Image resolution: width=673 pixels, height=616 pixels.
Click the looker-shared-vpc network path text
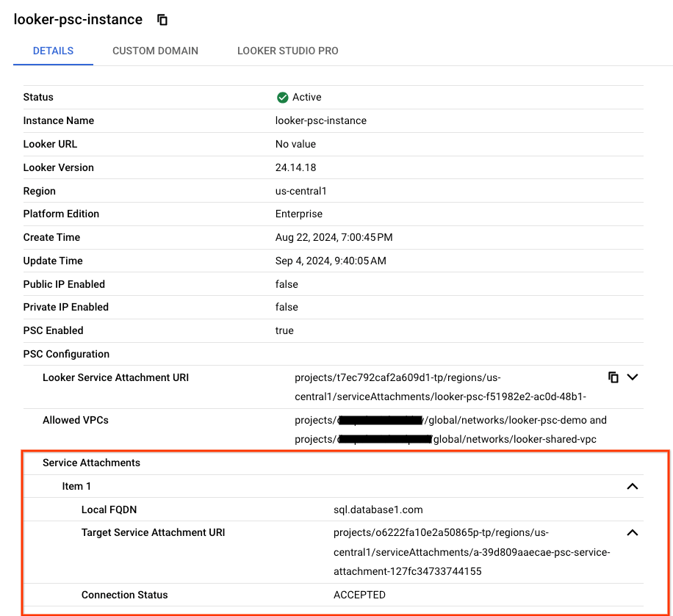[x=519, y=439]
